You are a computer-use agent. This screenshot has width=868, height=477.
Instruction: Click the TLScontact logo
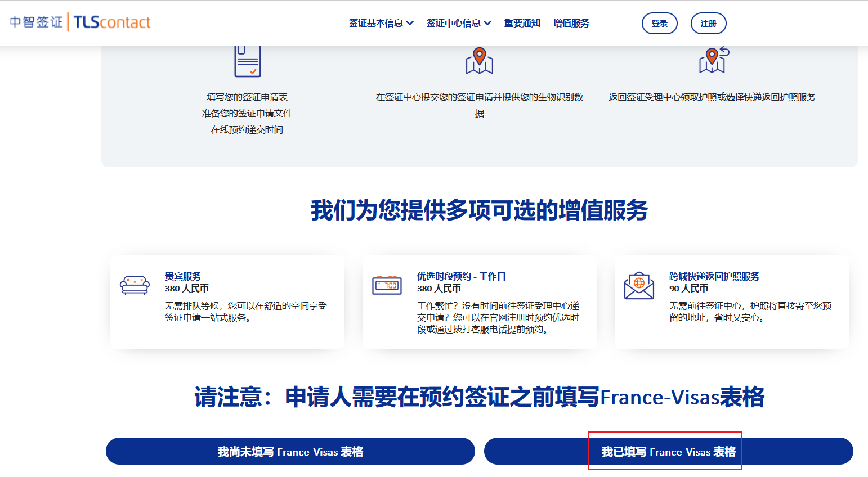(112, 22)
